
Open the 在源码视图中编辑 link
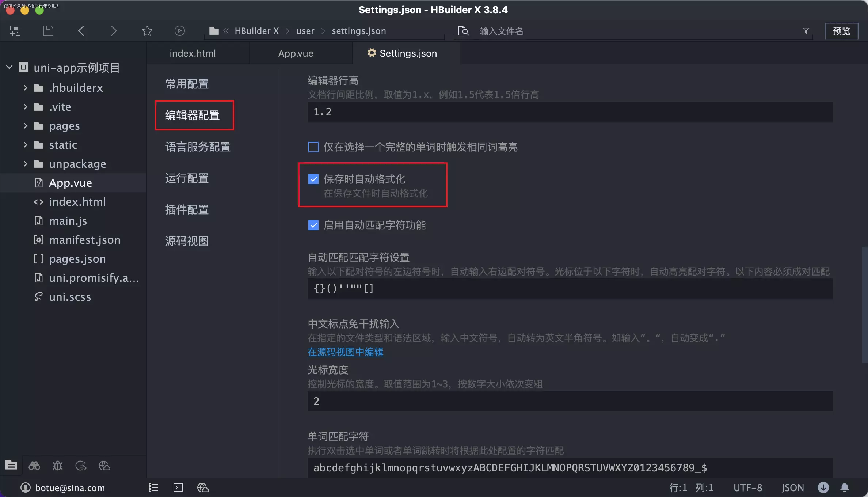tap(345, 352)
